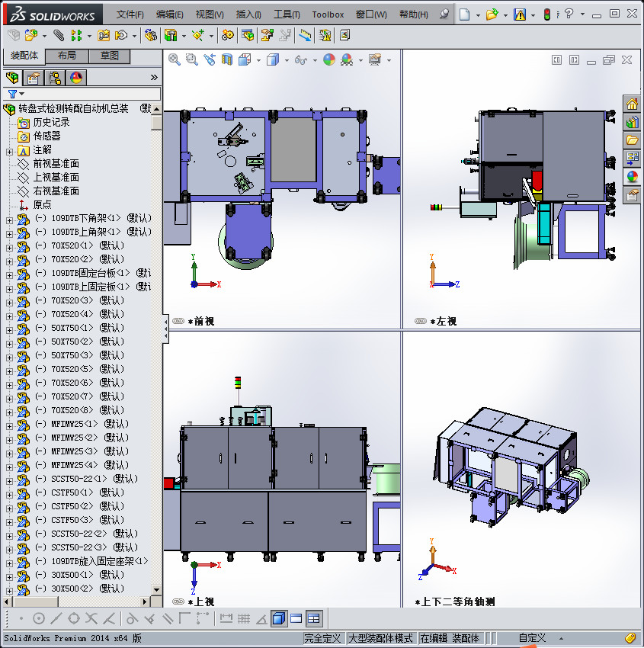Open the 编辑(E) menu
Viewport: 644px width, 648px height.
point(169,14)
